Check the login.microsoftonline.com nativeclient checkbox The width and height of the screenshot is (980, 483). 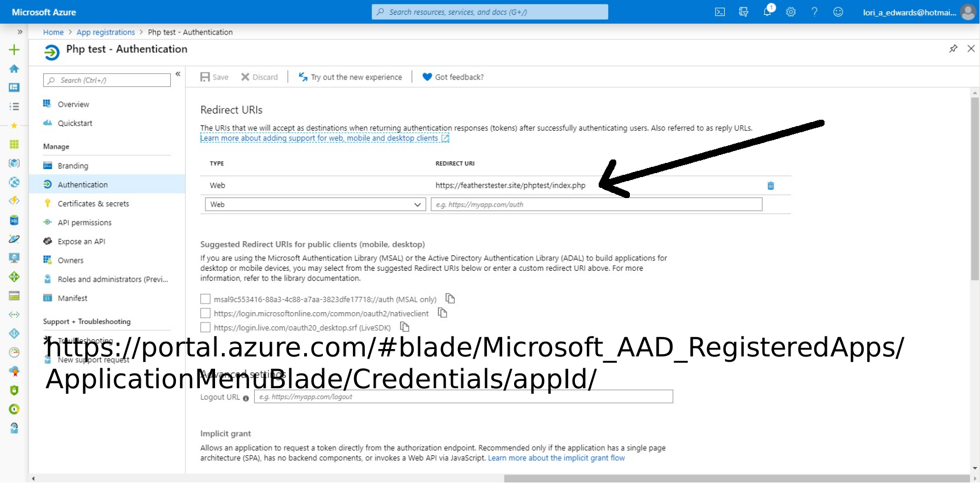(205, 313)
